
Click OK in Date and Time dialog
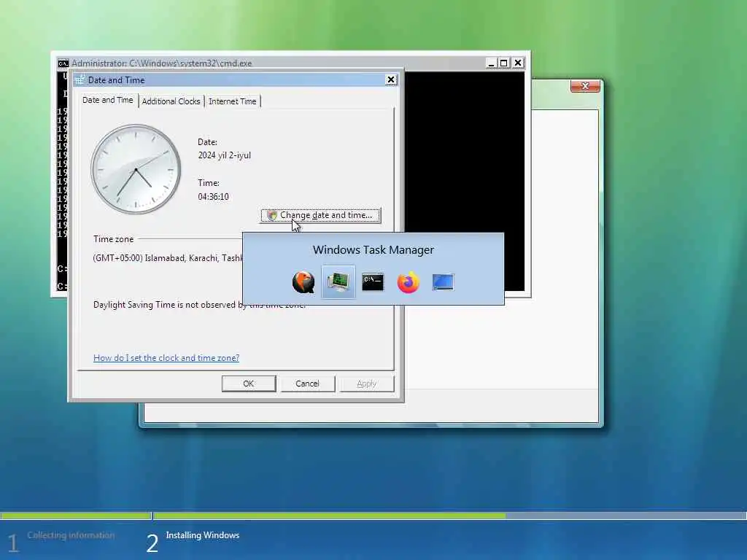[x=249, y=384]
